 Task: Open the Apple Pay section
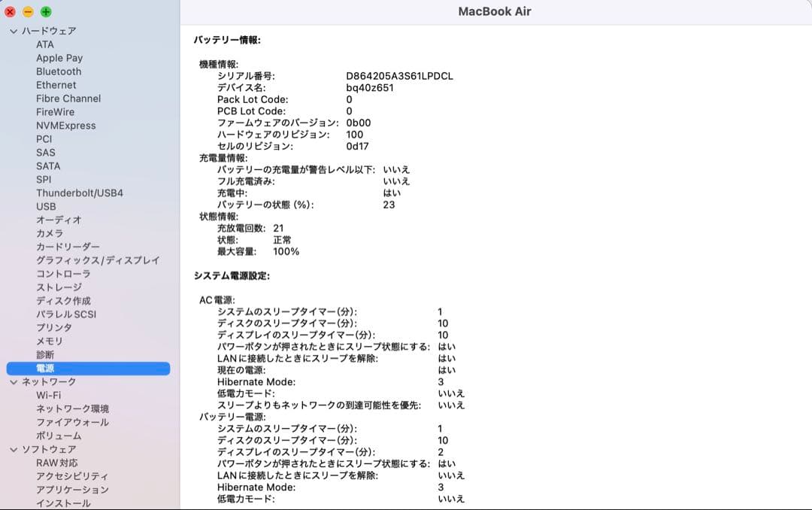coord(59,58)
